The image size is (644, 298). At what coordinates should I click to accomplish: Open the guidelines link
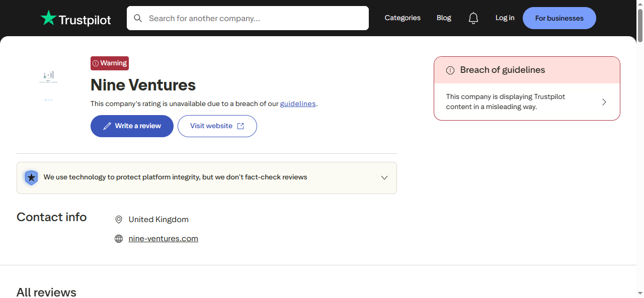coord(297,104)
